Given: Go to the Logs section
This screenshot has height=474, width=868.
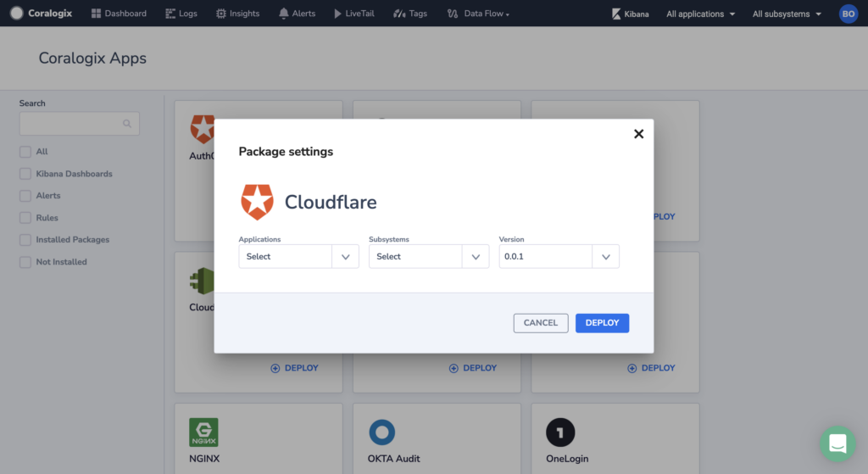Looking at the screenshot, I should [181, 14].
